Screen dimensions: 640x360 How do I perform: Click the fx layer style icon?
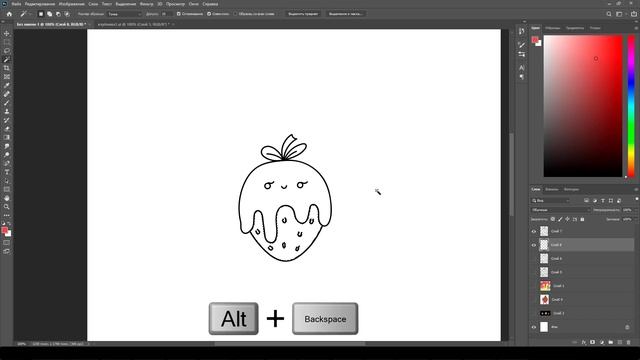coord(584,342)
